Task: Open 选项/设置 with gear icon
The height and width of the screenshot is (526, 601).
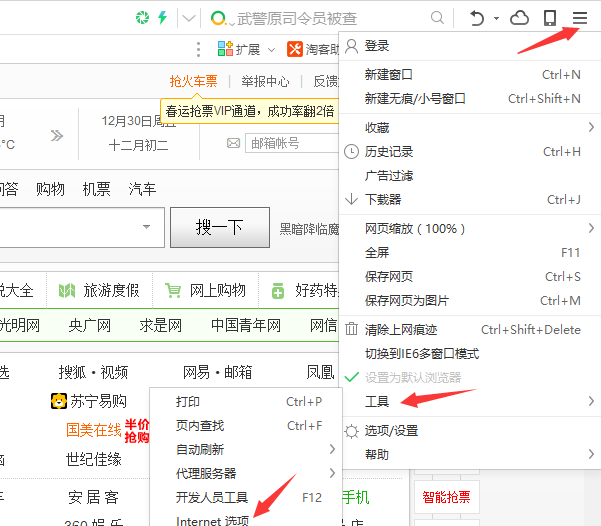Action: tap(470, 431)
